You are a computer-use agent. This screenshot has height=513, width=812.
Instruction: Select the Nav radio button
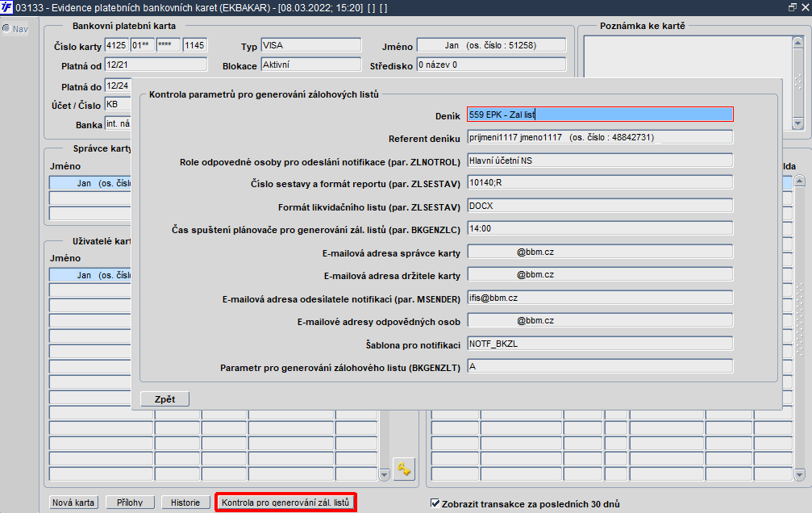click(6, 28)
